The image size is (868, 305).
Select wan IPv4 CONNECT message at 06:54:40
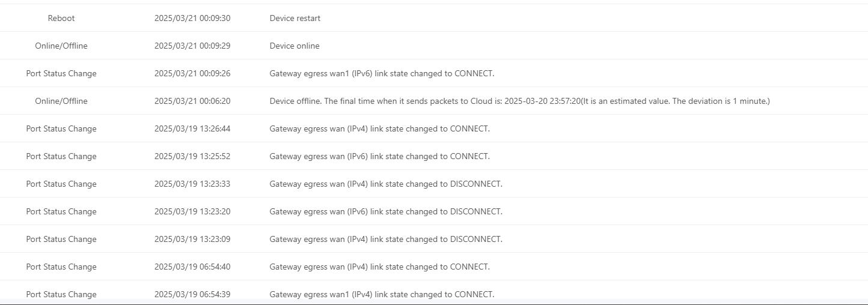click(380, 267)
